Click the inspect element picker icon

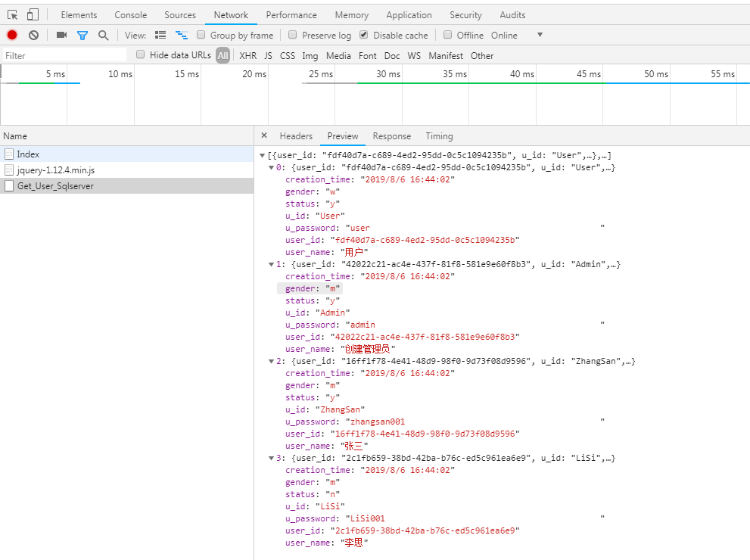13,15
